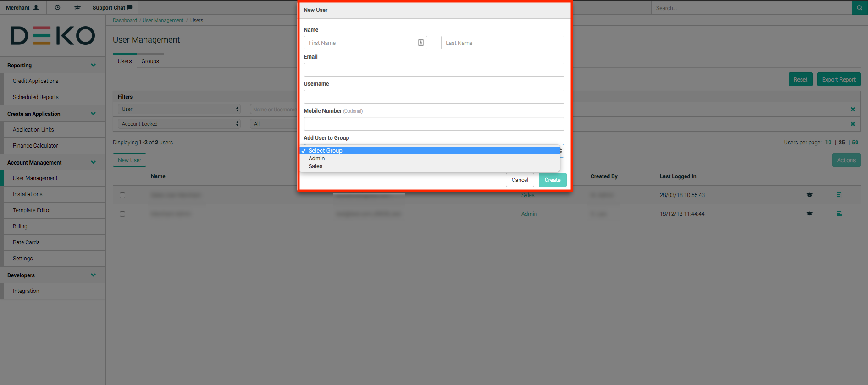Open the clock history icon in top bar
Image resolution: width=868 pixels, height=385 pixels.
click(57, 7)
